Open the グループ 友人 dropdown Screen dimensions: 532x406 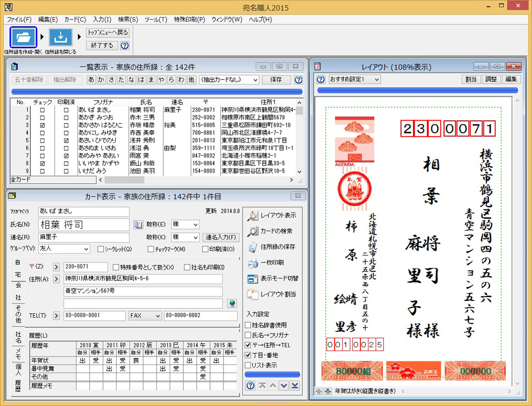point(64,249)
